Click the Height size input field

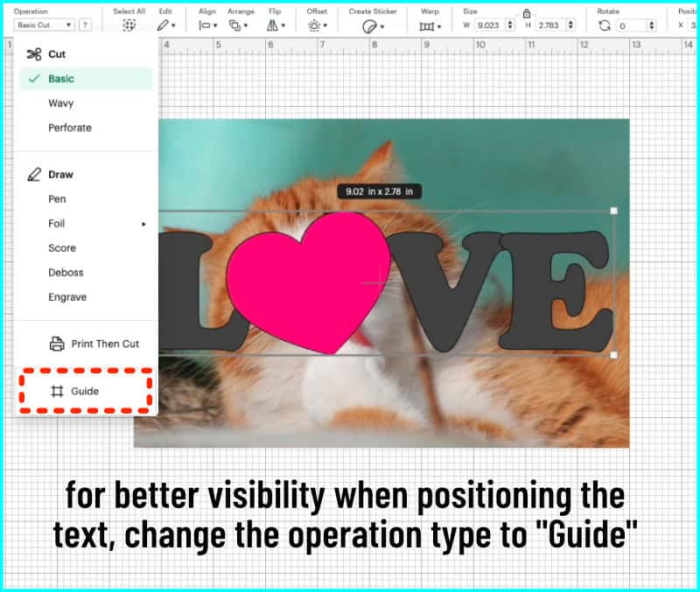click(x=550, y=25)
